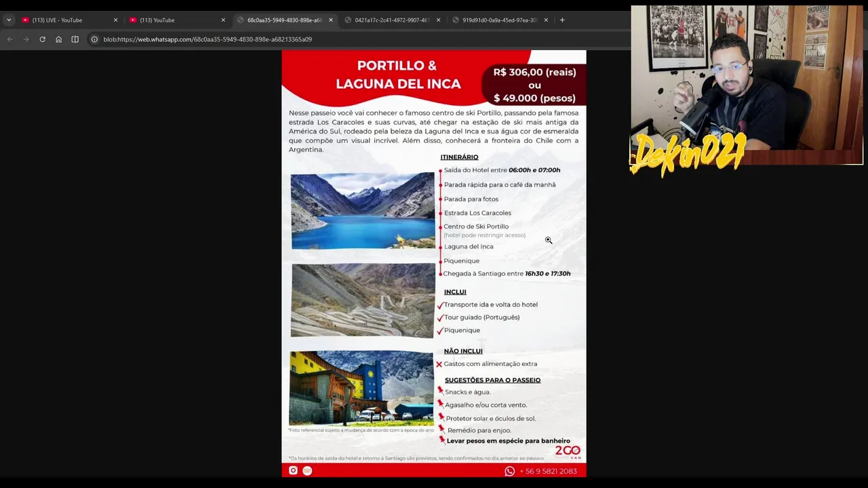Click 'Levar pesos em espécie para banheiro'
The image size is (868, 488).
[x=508, y=441]
